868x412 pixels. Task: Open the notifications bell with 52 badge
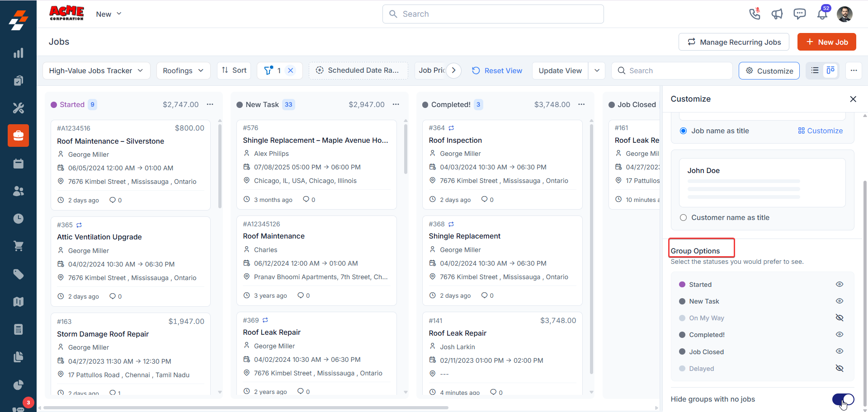point(823,14)
